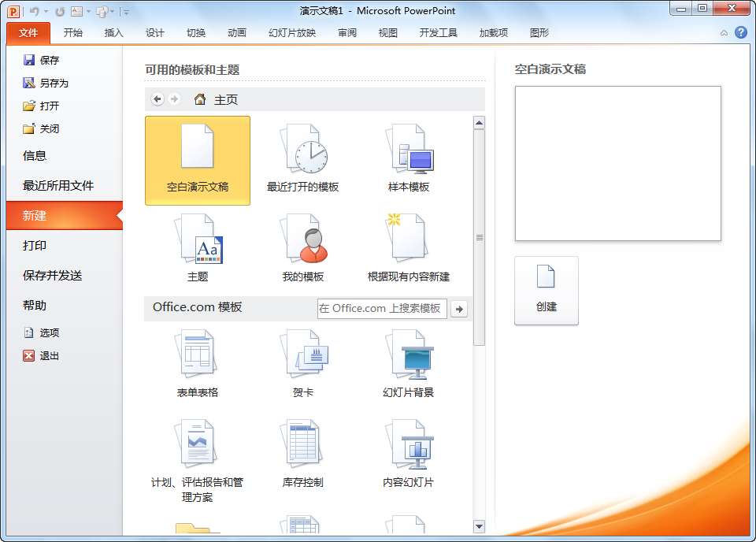The width and height of the screenshot is (756, 542).
Task: Open Slide Backgrounds (幻灯片背景) category
Action: point(409,364)
